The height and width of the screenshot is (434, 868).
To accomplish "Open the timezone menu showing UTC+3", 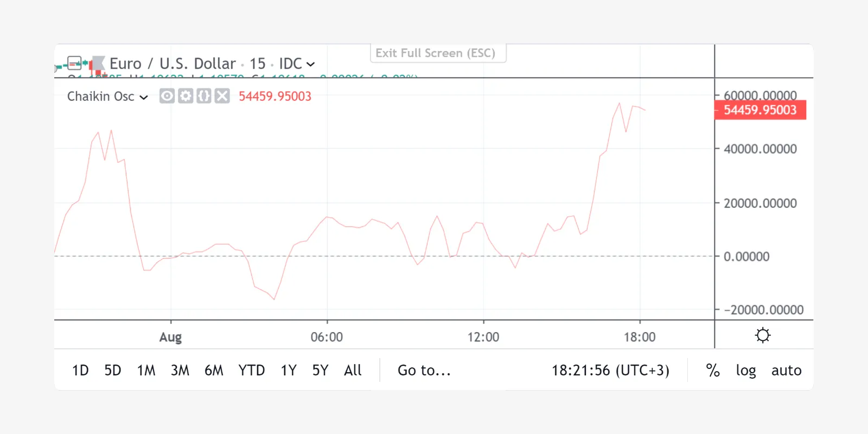I will pyautogui.click(x=610, y=371).
